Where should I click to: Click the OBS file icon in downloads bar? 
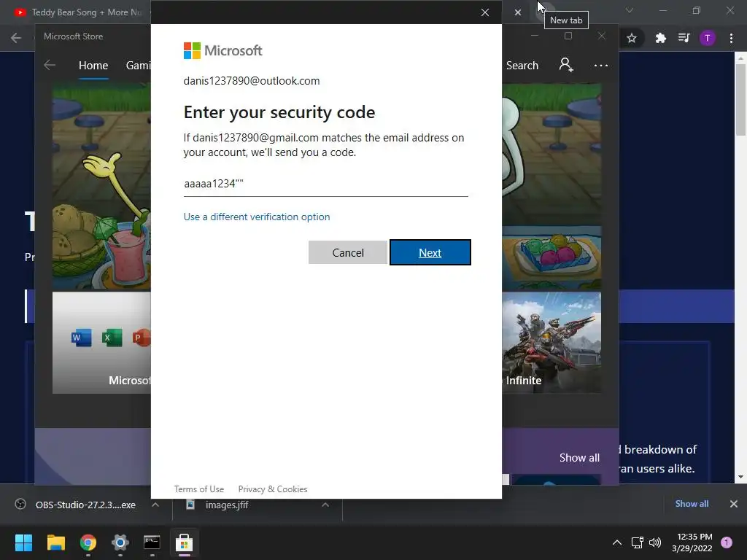click(20, 504)
